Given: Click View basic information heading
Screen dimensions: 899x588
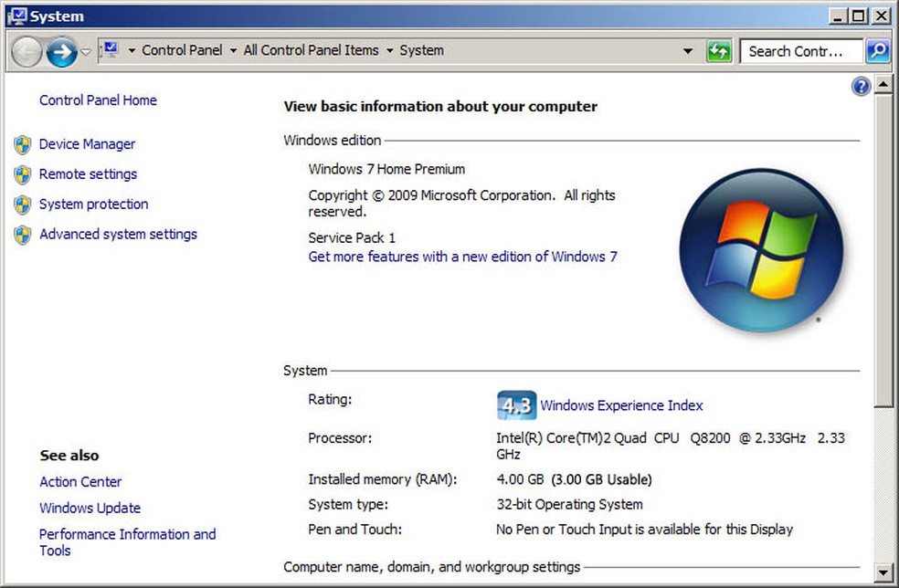Looking at the screenshot, I should pos(440,107).
